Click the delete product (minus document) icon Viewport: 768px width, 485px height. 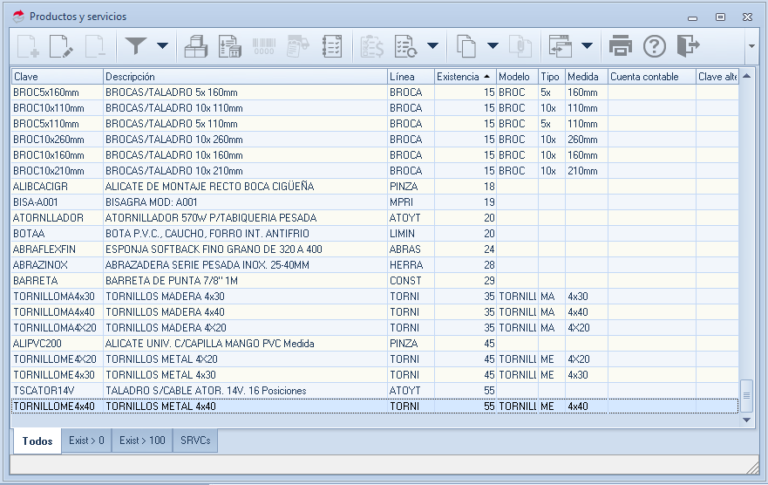click(x=95, y=47)
